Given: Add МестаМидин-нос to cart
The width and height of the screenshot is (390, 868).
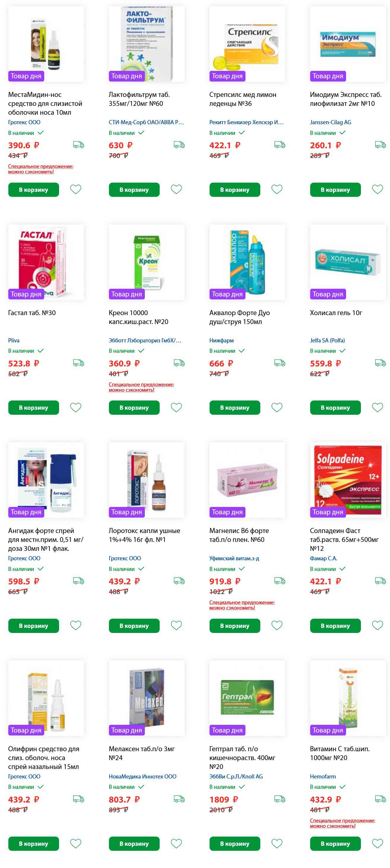Looking at the screenshot, I should tap(34, 190).
